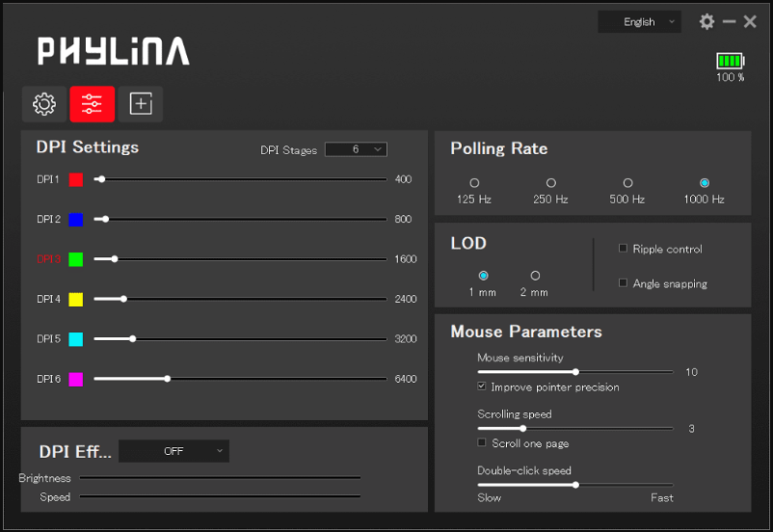Screen dimensions: 773x532
Task: Open the plus-box macro tab icon
Action: [141, 104]
